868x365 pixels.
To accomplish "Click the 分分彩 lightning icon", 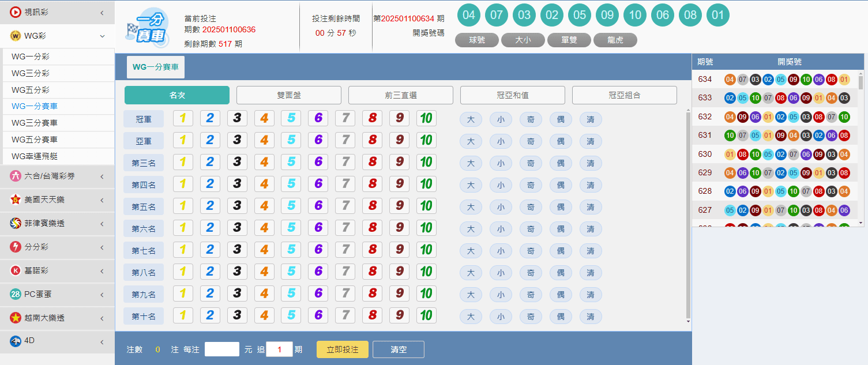I will pos(16,247).
